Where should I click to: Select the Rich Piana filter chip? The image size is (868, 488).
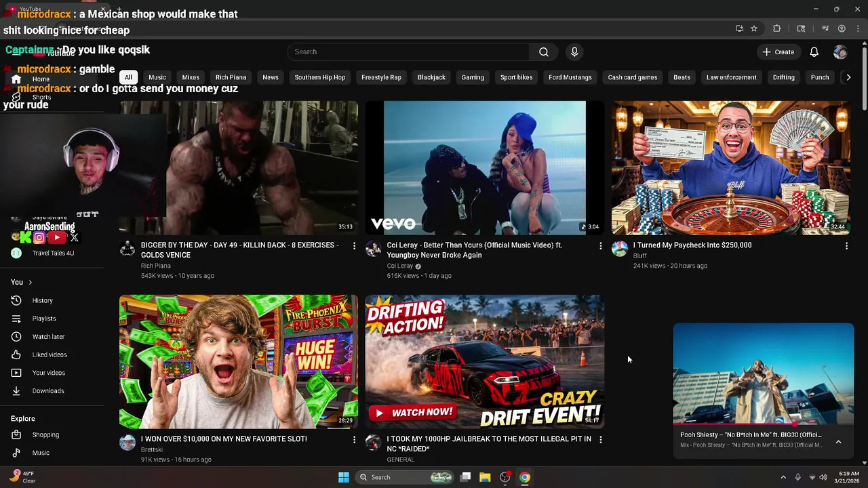[x=231, y=77]
